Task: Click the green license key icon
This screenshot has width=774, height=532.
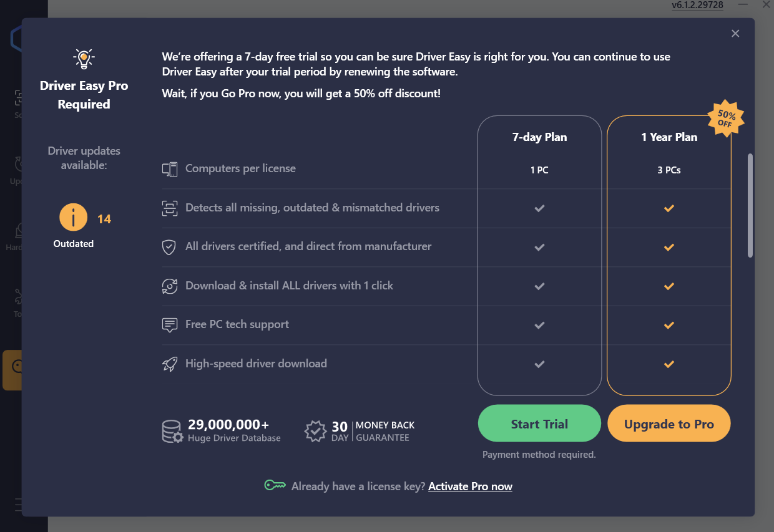Action: 275,486
